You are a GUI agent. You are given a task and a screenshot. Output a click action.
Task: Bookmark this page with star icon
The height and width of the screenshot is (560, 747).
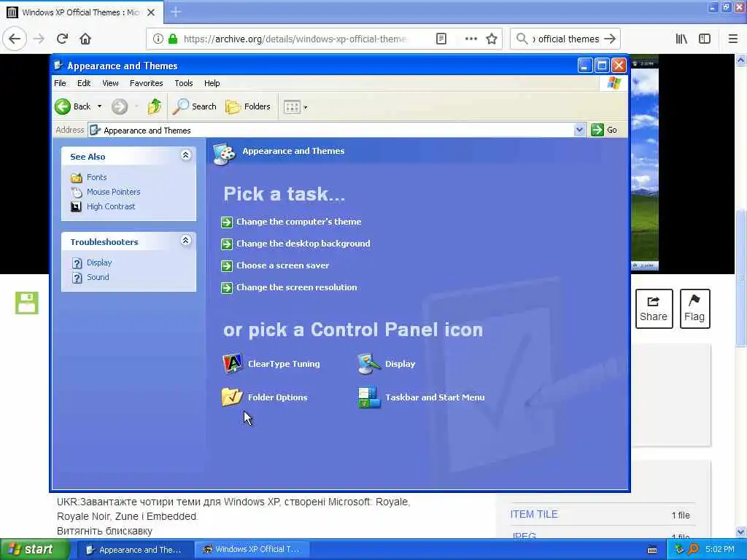(492, 39)
